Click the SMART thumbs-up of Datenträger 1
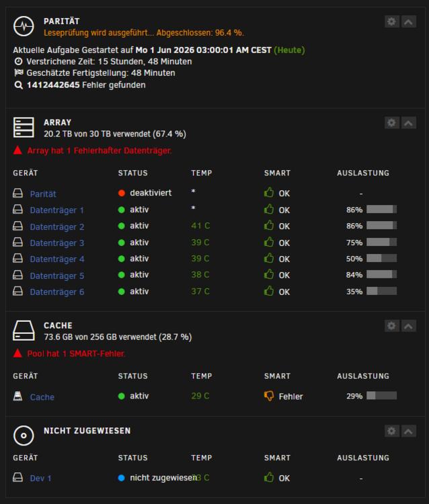Screen dimensions: 429x504 [269, 209]
